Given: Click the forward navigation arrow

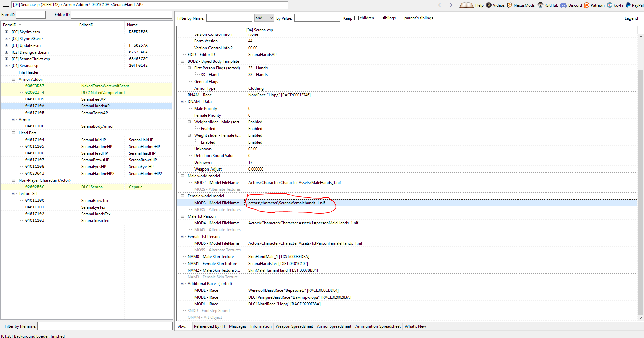Looking at the screenshot, I should tap(451, 5).
